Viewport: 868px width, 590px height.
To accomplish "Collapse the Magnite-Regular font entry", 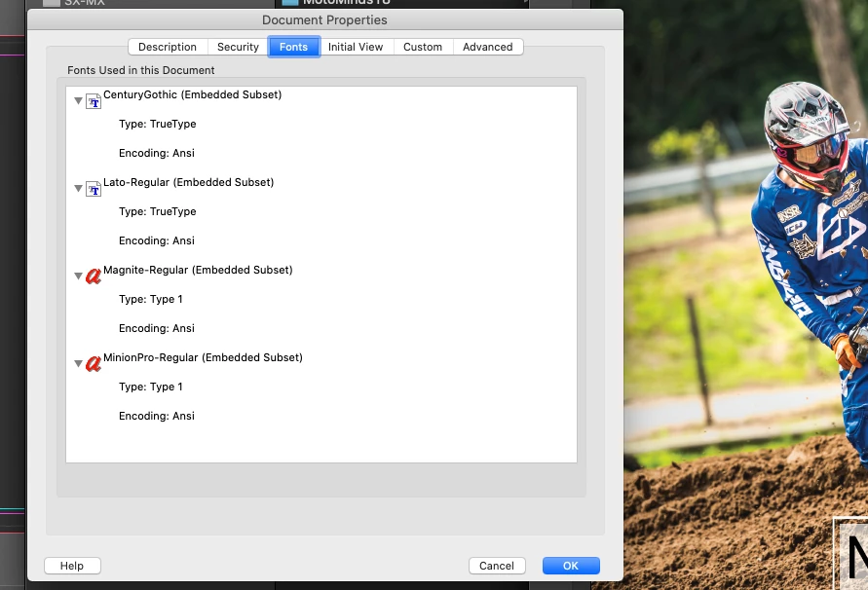I will (x=79, y=276).
